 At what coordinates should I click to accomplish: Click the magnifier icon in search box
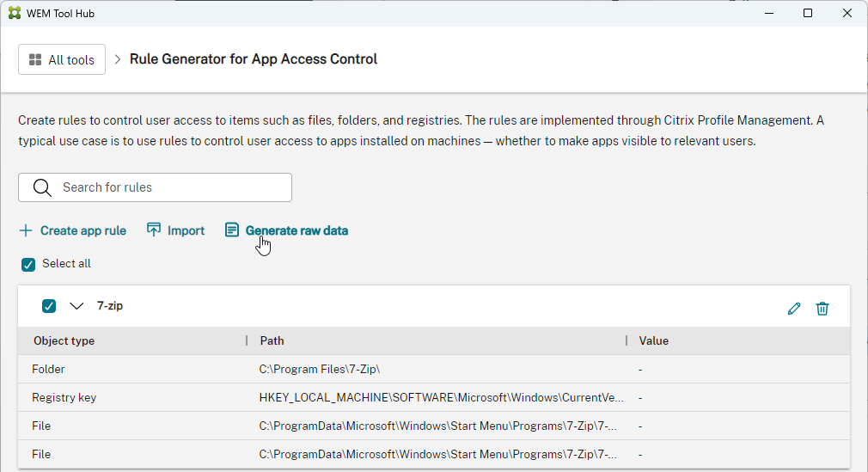(x=41, y=187)
